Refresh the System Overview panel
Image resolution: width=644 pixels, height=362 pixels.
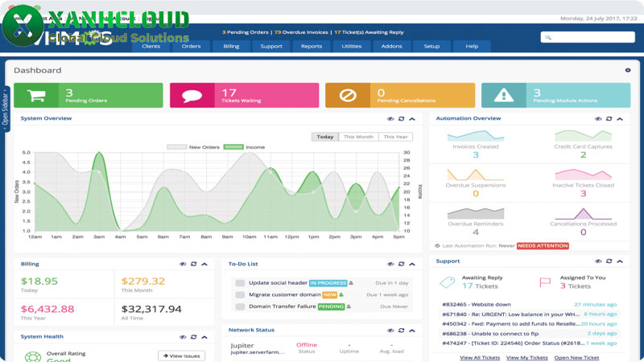click(401, 118)
